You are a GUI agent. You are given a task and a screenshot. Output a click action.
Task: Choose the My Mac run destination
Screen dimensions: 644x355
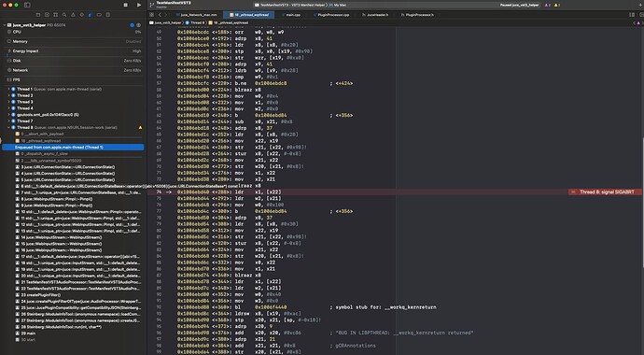tap(337, 5)
